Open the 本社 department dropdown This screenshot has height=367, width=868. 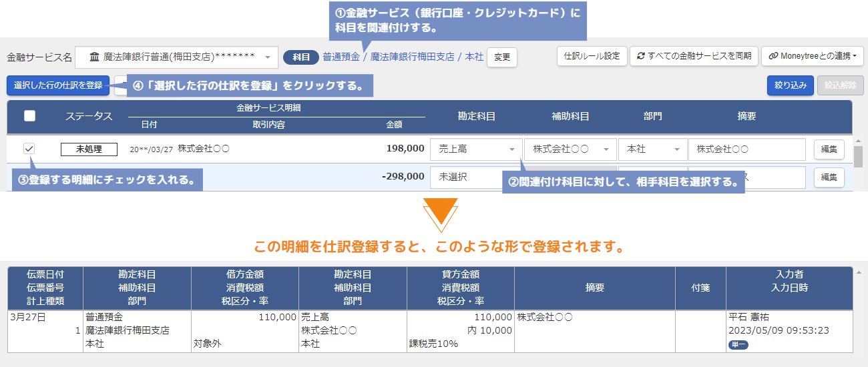click(652, 149)
